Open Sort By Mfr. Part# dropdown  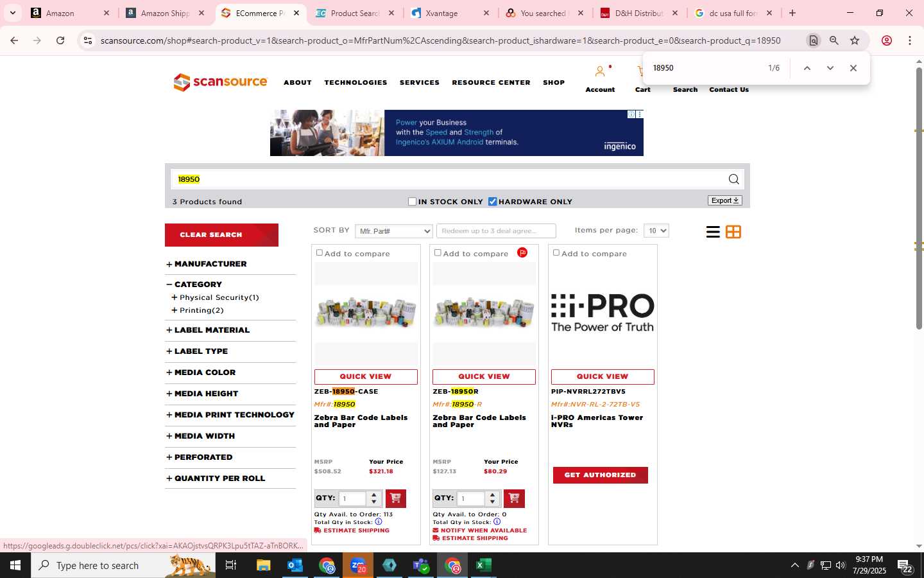click(393, 231)
